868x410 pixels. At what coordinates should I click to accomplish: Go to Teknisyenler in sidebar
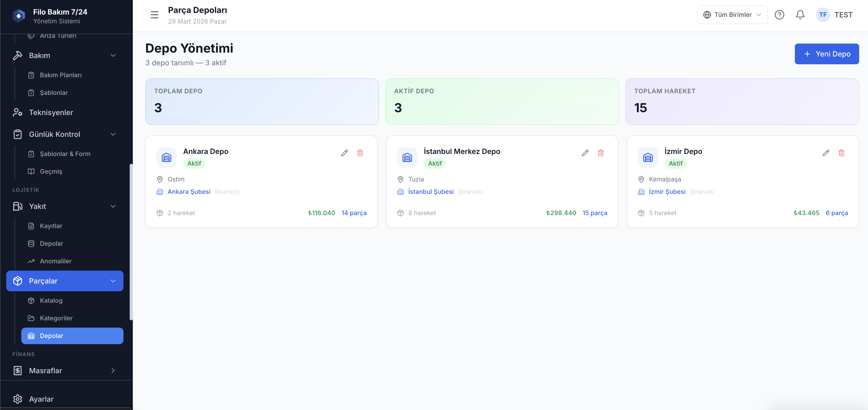pos(51,112)
